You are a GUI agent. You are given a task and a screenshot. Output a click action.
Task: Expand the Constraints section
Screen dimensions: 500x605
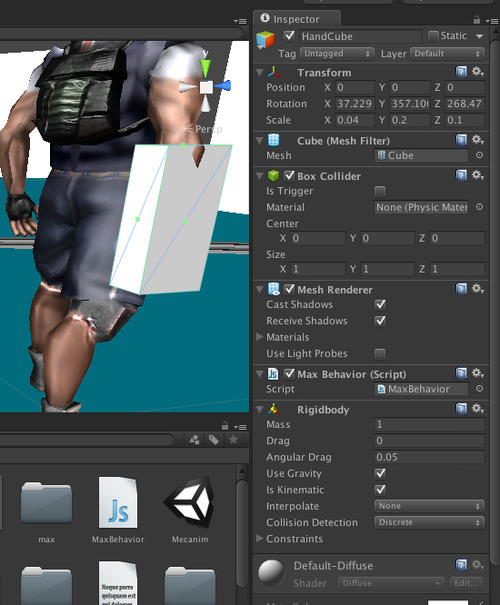[x=260, y=538]
